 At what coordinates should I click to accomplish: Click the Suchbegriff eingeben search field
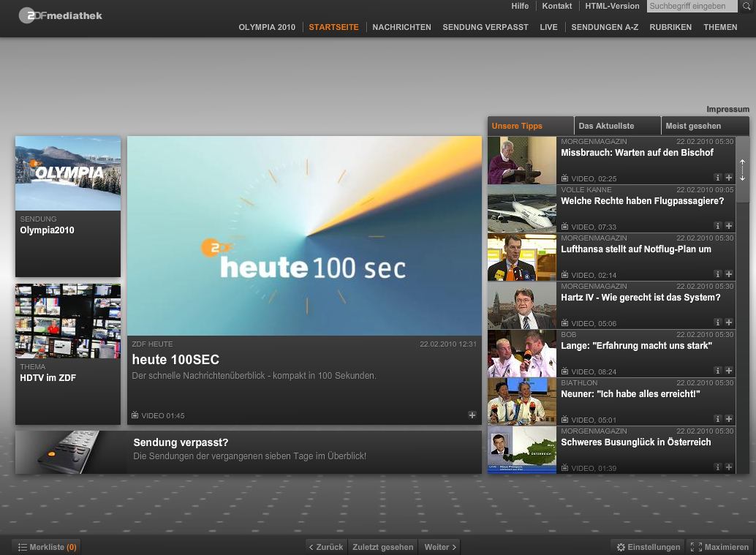coord(692,7)
